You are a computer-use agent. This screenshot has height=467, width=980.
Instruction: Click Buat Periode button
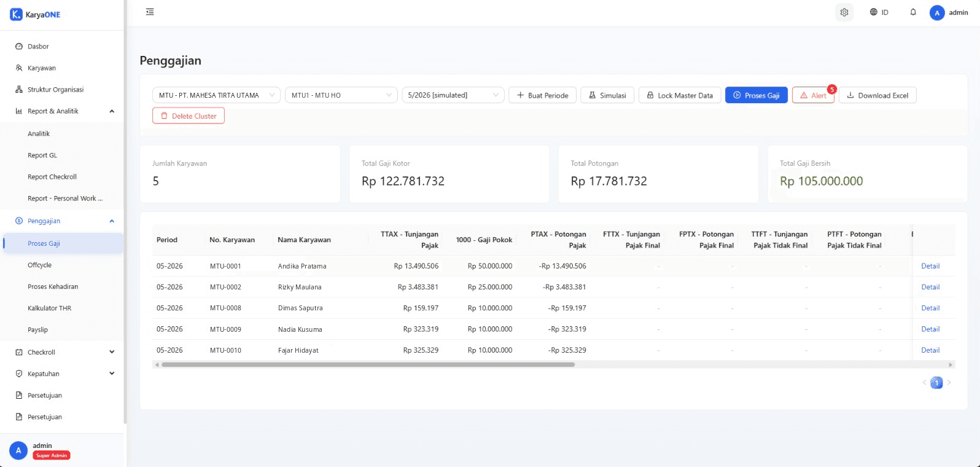pos(542,95)
